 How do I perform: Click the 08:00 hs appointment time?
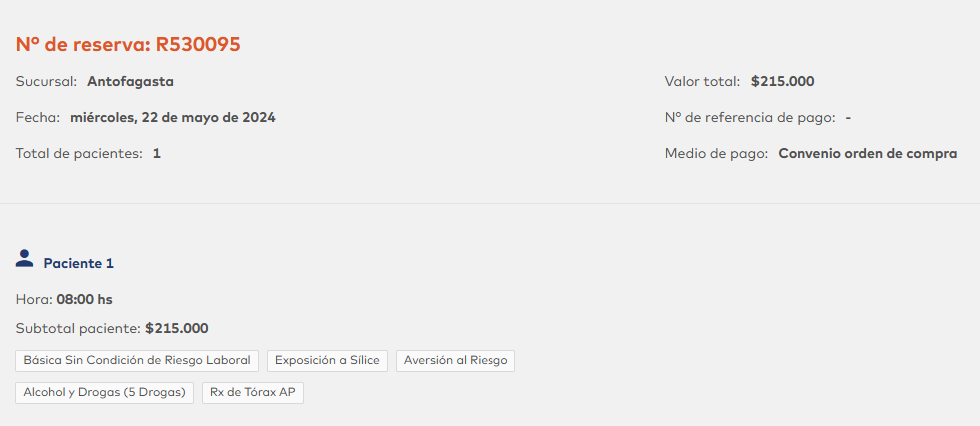click(84, 299)
